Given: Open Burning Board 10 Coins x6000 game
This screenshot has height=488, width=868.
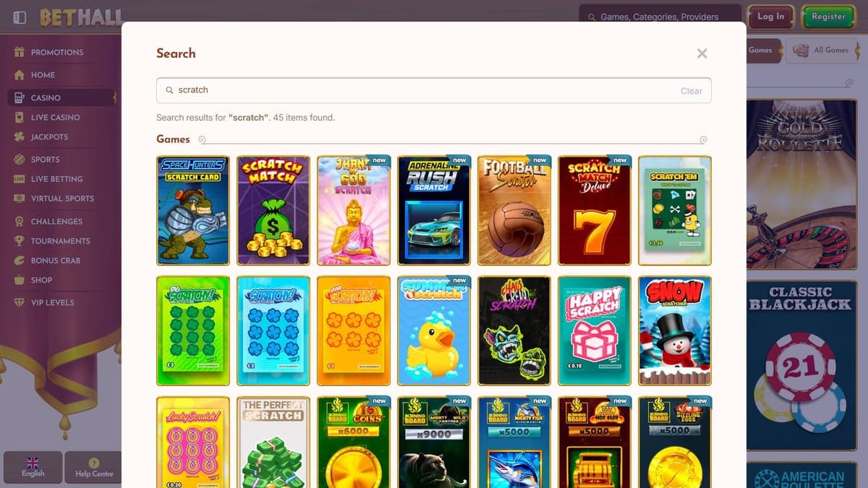Looking at the screenshot, I should coord(354,442).
